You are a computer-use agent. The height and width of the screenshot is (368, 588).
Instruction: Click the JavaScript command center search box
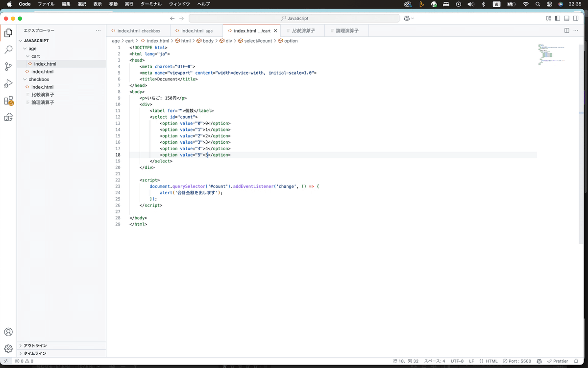(x=294, y=18)
